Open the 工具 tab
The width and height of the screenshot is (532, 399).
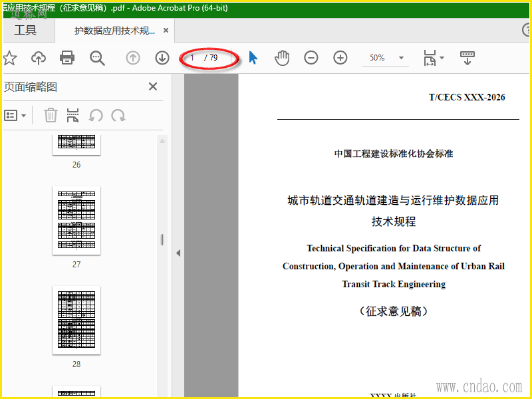(x=25, y=31)
